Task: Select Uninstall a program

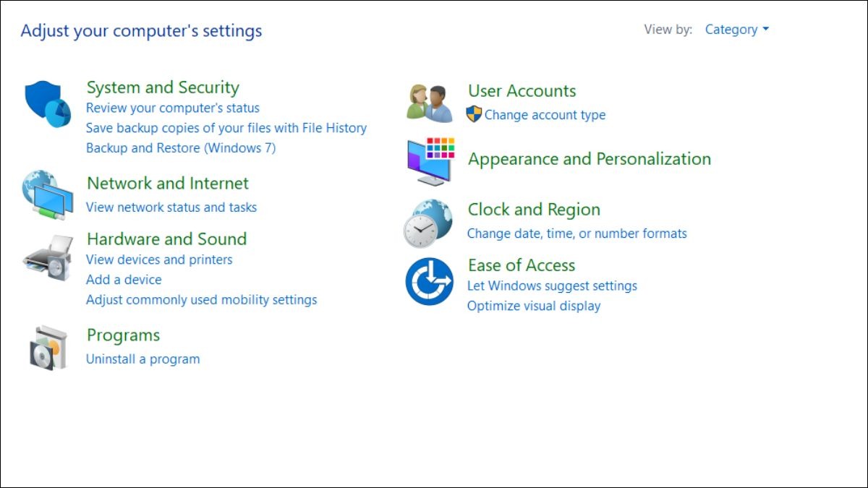Action: point(143,359)
